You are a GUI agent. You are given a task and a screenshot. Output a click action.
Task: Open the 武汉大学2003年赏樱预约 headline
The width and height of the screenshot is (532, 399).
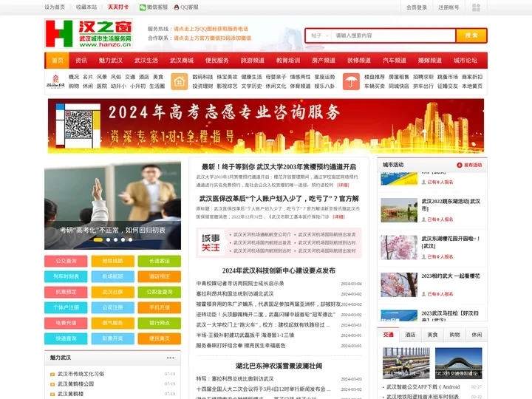pos(279,167)
